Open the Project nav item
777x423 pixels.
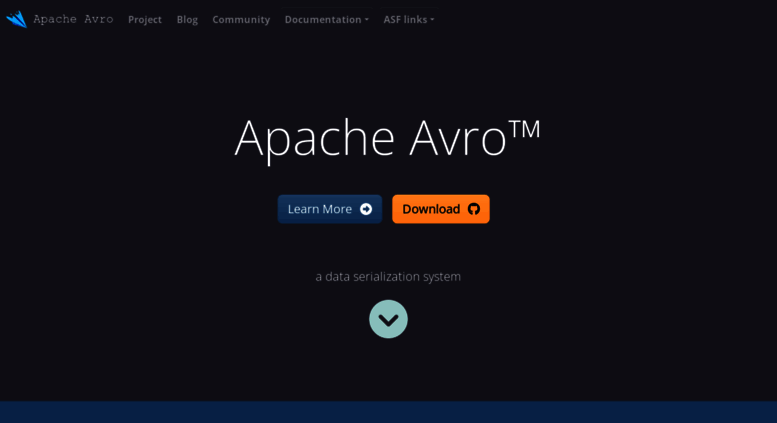(145, 20)
